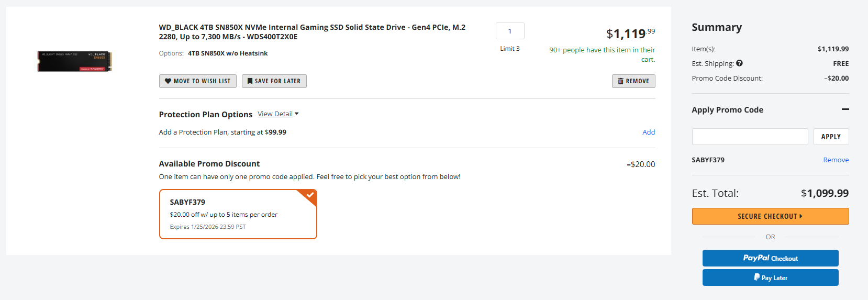Screen dimensions: 868x300
Task: Open the WD_BLACK SSD product thumbnail
Action: [74, 61]
